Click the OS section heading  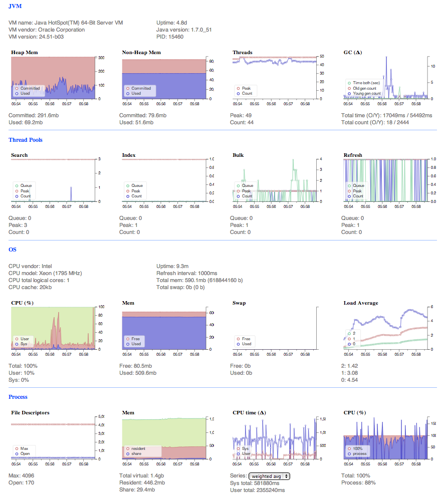click(13, 250)
